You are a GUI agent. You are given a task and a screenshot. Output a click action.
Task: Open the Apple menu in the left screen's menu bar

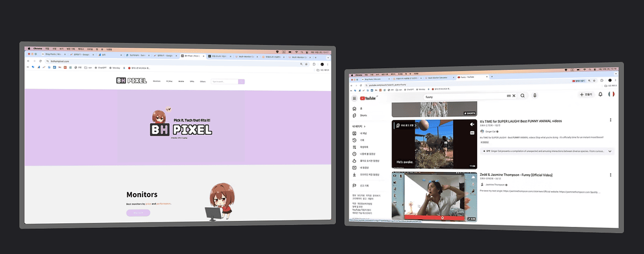tap(29, 48)
